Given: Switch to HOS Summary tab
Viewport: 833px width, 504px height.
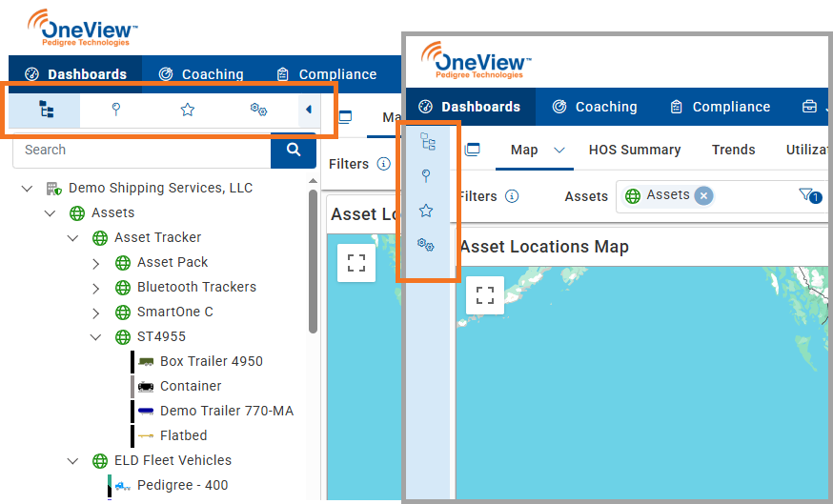Looking at the screenshot, I should coord(635,150).
